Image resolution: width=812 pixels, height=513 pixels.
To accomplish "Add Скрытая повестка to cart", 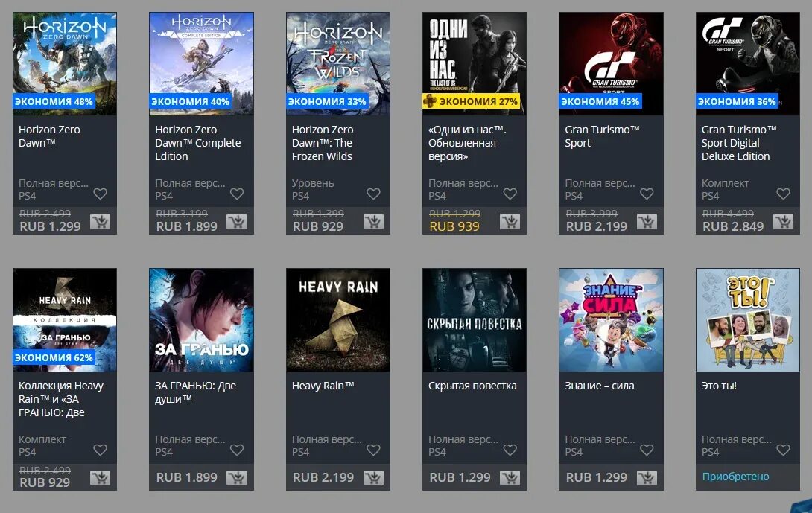I will pyautogui.click(x=510, y=478).
